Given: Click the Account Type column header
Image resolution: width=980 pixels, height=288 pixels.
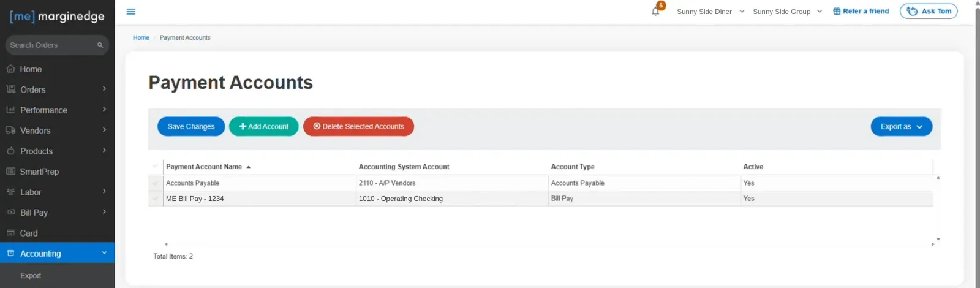Looking at the screenshot, I should (x=573, y=167).
